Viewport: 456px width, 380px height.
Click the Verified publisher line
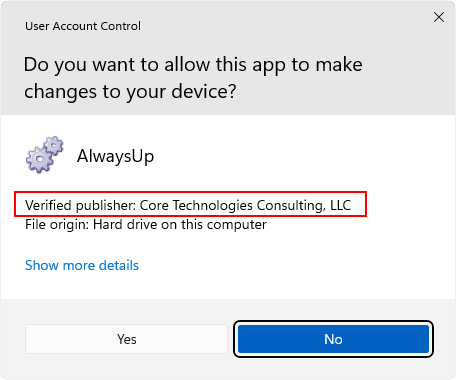(188, 205)
